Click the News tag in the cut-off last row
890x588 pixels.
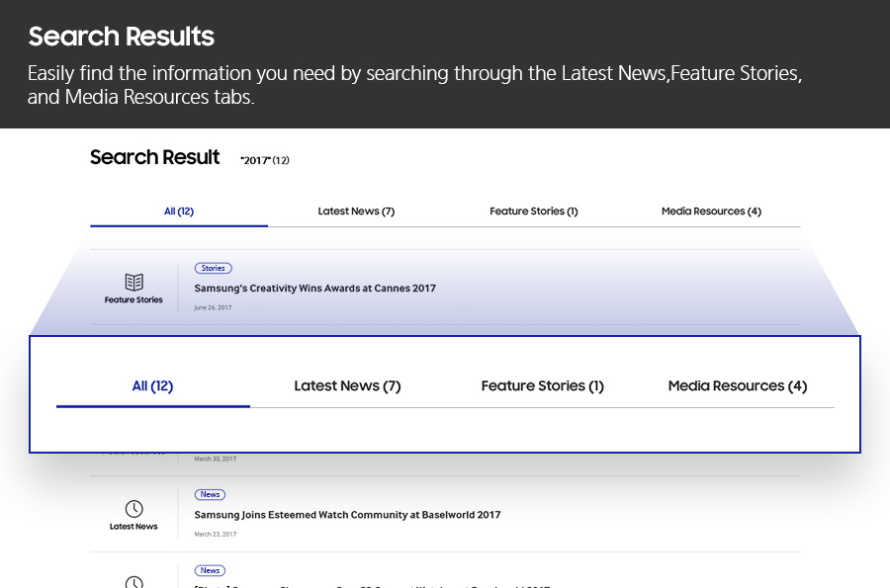(210, 570)
